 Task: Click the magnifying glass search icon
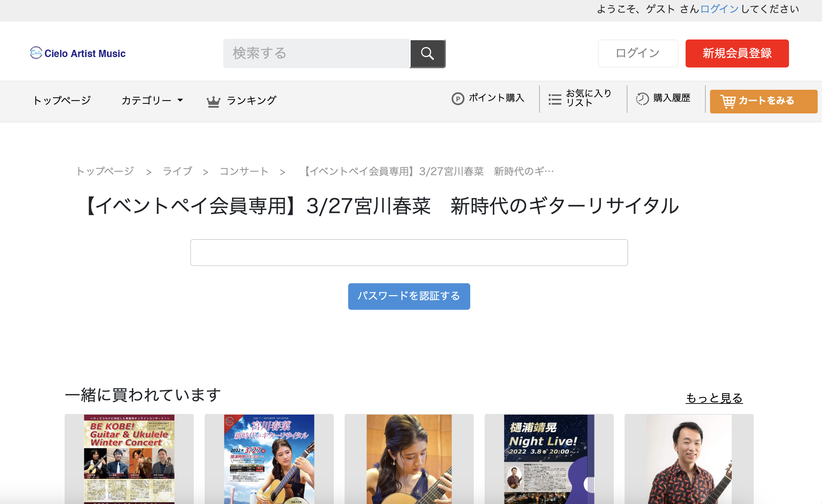[x=427, y=53]
